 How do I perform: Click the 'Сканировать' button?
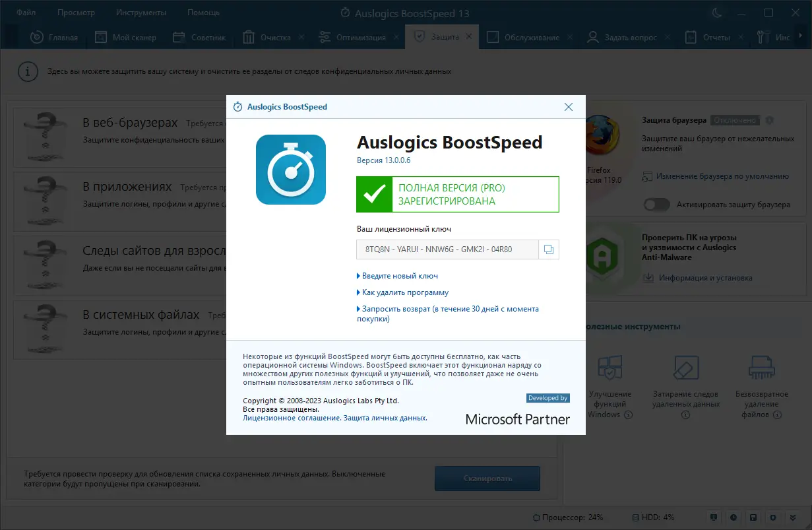pos(487,479)
